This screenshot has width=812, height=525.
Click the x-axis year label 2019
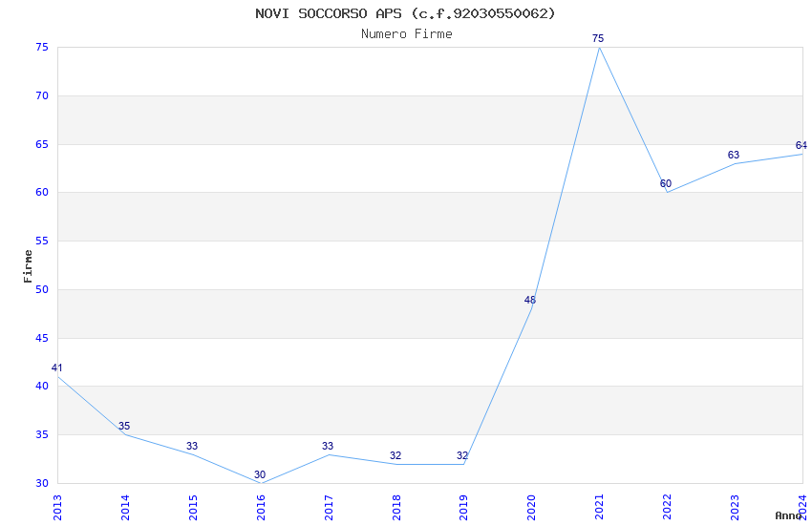click(463, 508)
